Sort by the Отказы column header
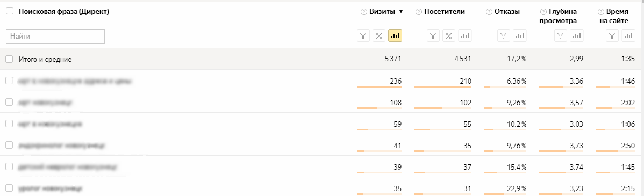This screenshot has width=644, height=196. [506, 12]
